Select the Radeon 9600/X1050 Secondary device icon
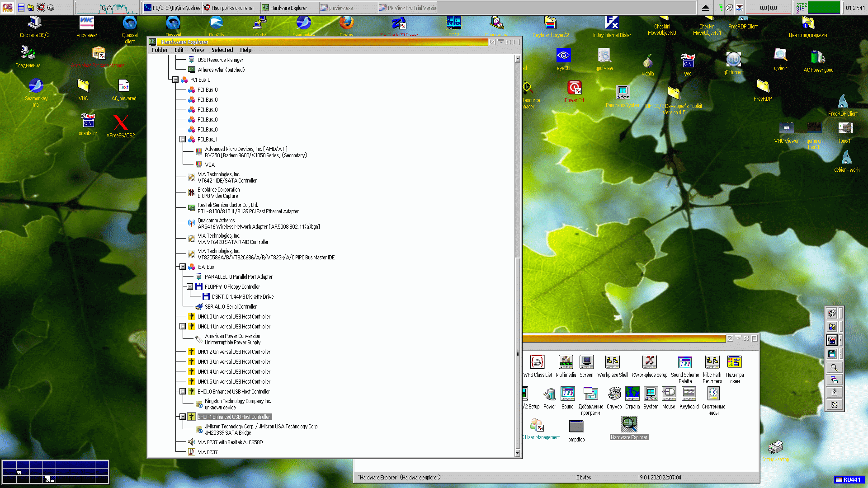 199,152
